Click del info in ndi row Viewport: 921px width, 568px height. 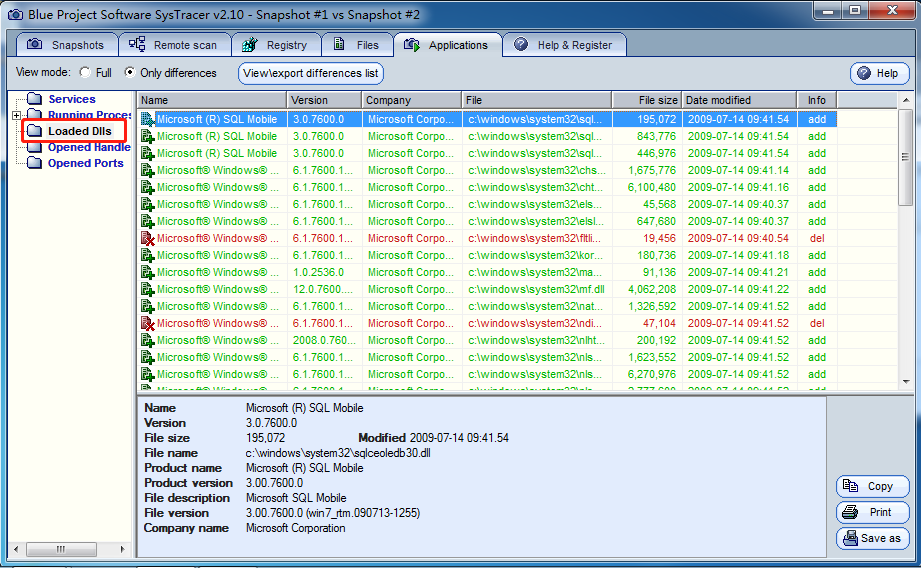[817, 323]
